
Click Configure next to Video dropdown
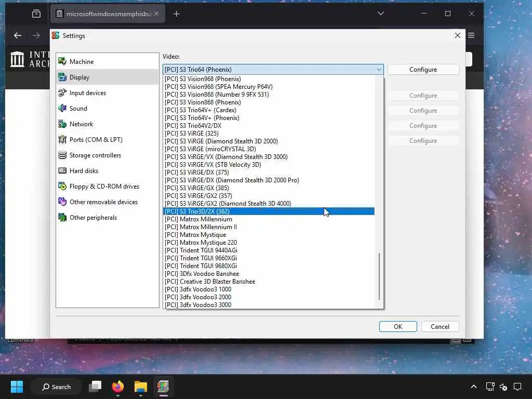click(x=423, y=70)
